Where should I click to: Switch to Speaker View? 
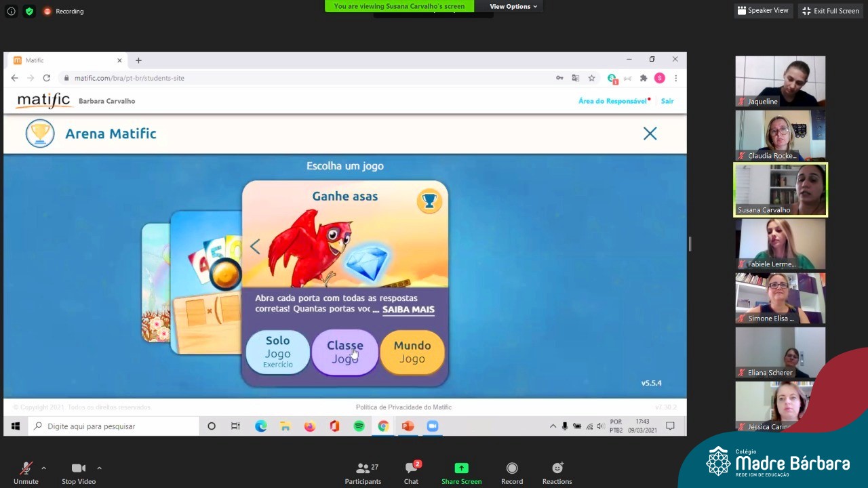tap(763, 11)
